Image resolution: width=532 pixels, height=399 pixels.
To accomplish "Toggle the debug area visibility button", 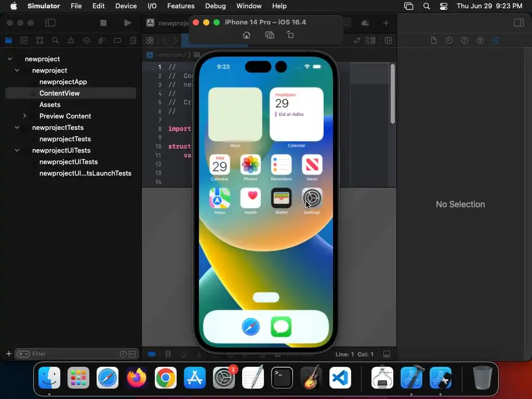I will click(x=387, y=354).
